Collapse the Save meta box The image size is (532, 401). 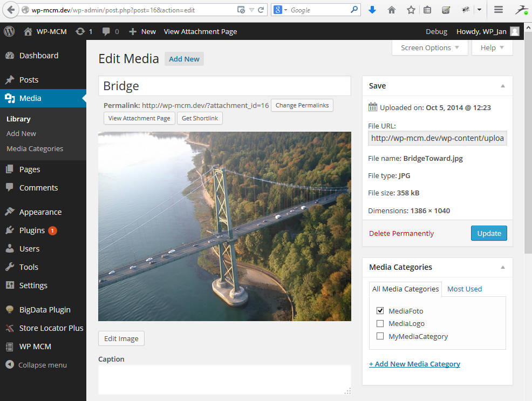pyautogui.click(x=503, y=86)
